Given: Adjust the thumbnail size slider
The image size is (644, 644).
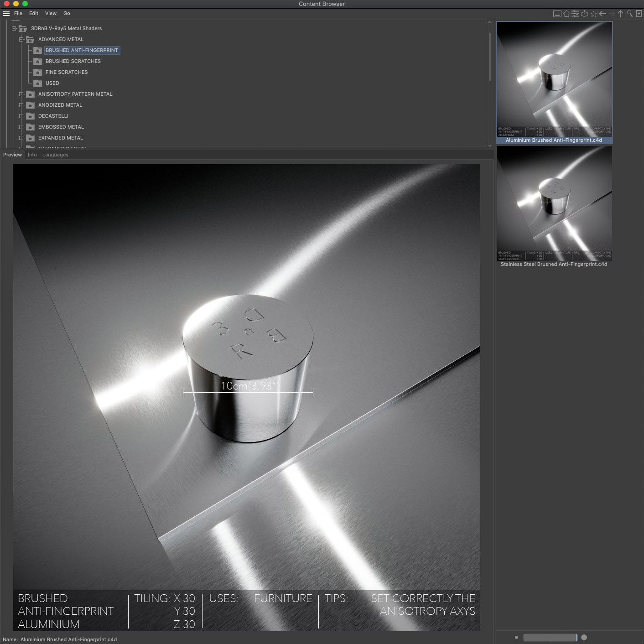Looking at the screenshot, I should 550,638.
